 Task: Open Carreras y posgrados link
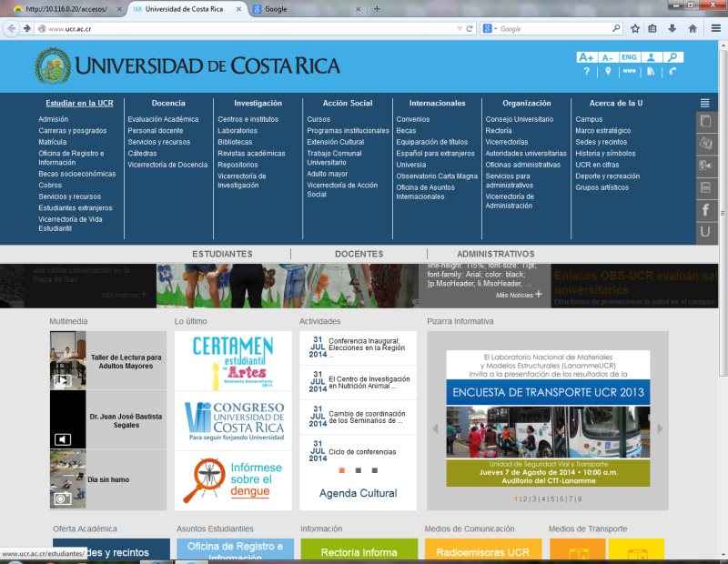click(x=73, y=130)
